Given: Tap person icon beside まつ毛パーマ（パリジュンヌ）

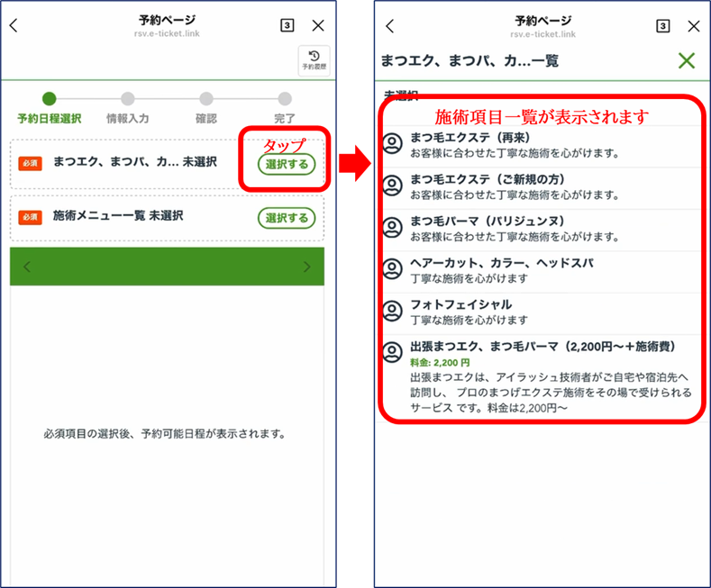Looking at the screenshot, I should coord(392,228).
